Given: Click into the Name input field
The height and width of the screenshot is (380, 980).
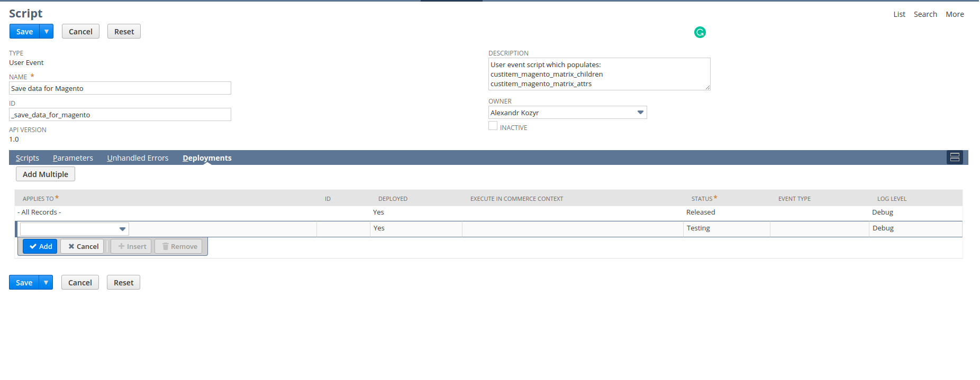Looking at the screenshot, I should pyautogui.click(x=120, y=88).
